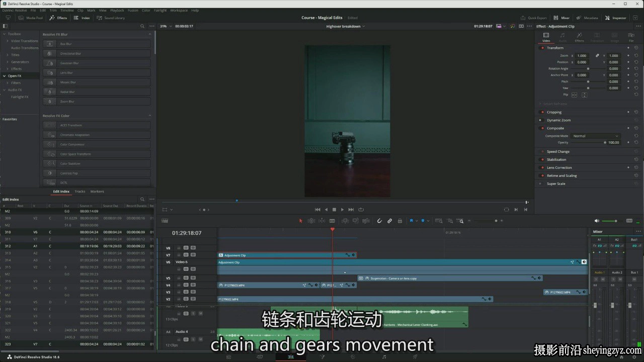Toggle Retime and Scaling switch
The height and width of the screenshot is (362, 644).
pyautogui.click(x=542, y=175)
